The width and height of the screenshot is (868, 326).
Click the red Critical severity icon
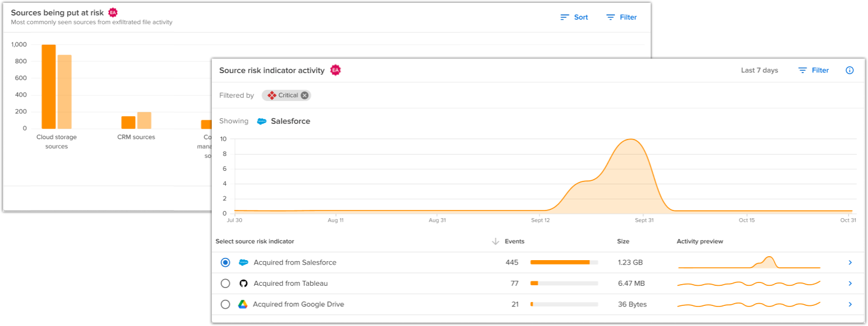point(272,95)
